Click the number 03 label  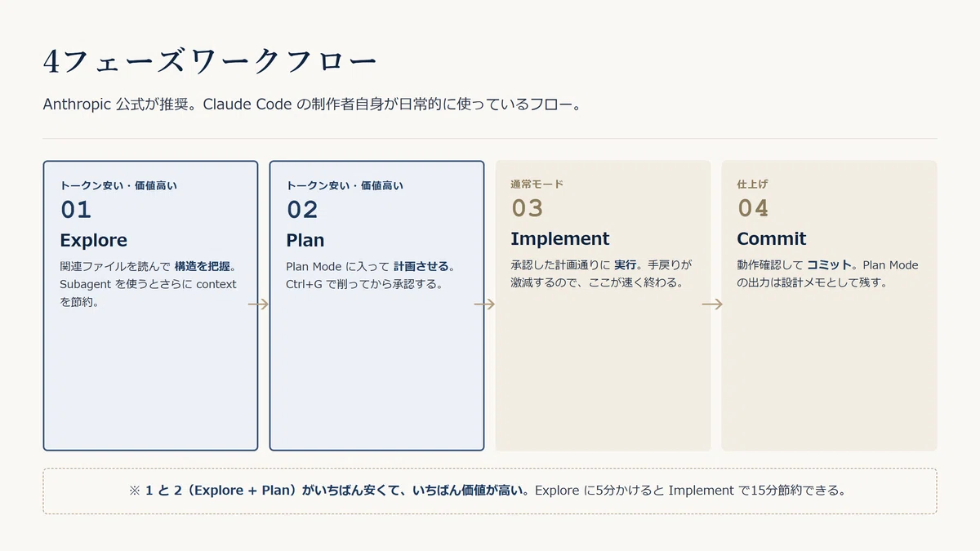coord(527,208)
